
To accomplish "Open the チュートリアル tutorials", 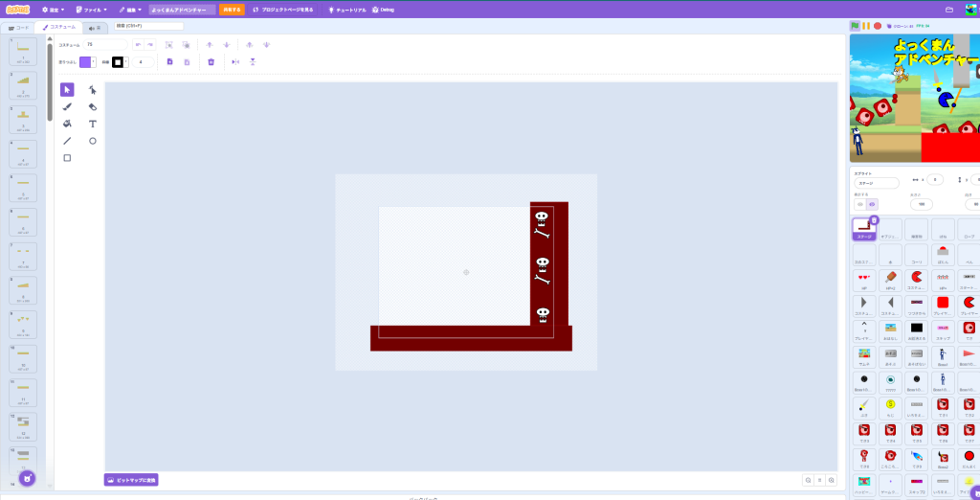I will (347, 10).
